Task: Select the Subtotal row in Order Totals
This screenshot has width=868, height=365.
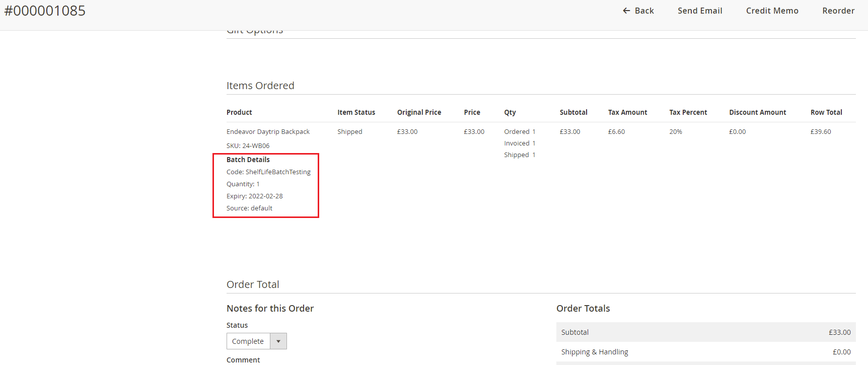Action: tap(705, 332)
